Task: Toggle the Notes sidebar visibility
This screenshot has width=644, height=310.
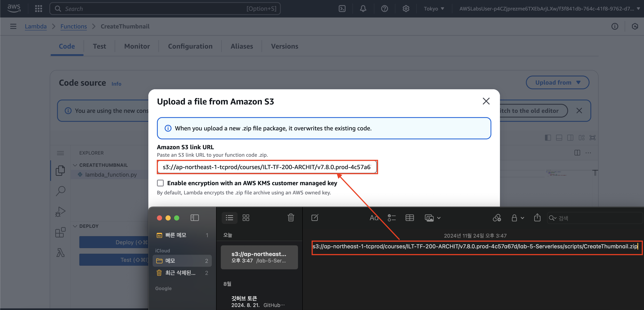Action: pyautogui.click(x=194, y=218)
